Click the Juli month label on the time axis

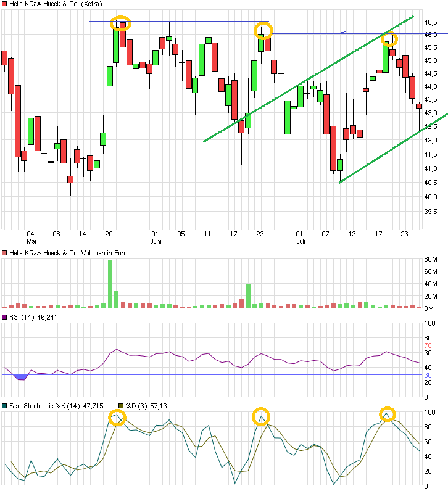[301, 242]
